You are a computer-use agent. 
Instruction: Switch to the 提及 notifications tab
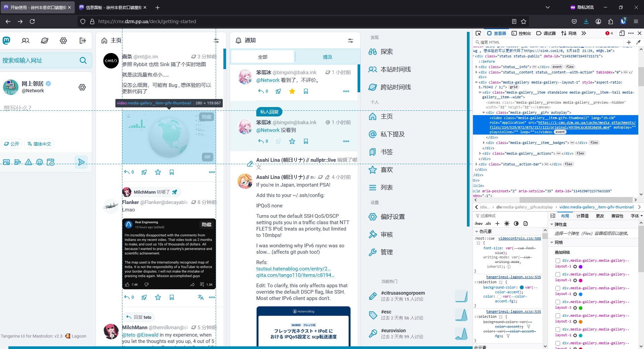click(x=327, y=57)
